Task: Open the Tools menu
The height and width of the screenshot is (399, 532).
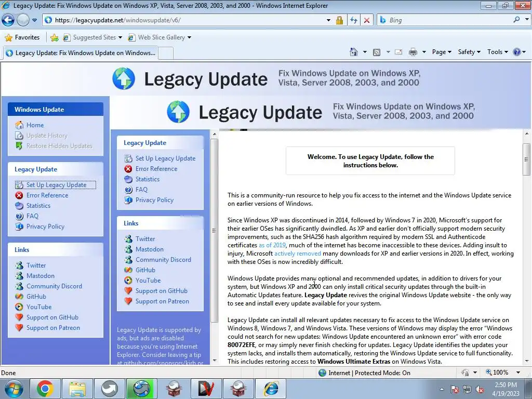Action: point(497,52)
